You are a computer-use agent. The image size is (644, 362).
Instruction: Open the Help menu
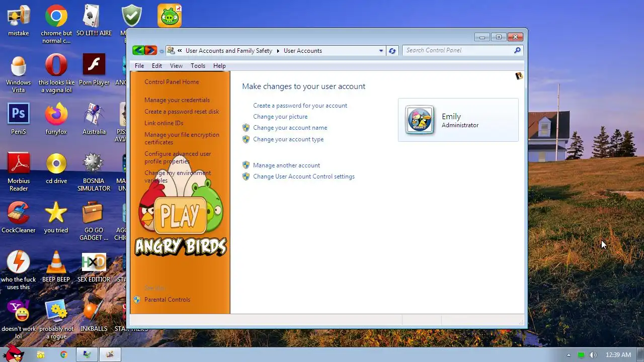click(x=219, y=66)
